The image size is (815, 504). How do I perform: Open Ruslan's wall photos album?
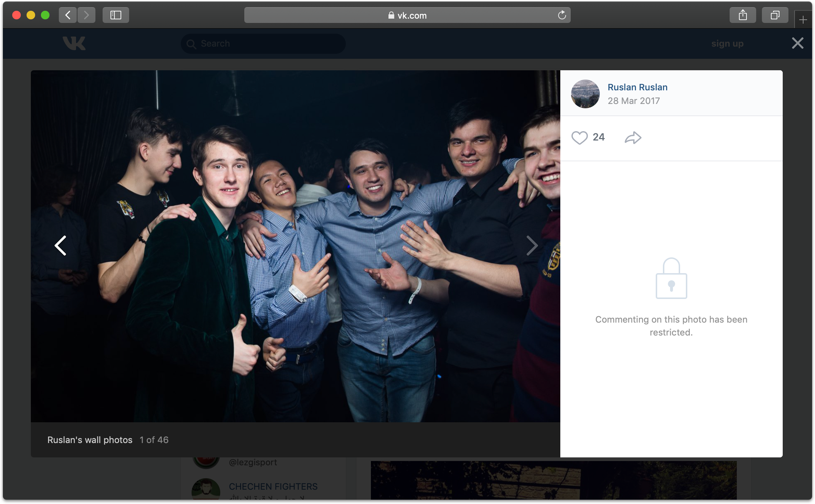pos(90,440)
